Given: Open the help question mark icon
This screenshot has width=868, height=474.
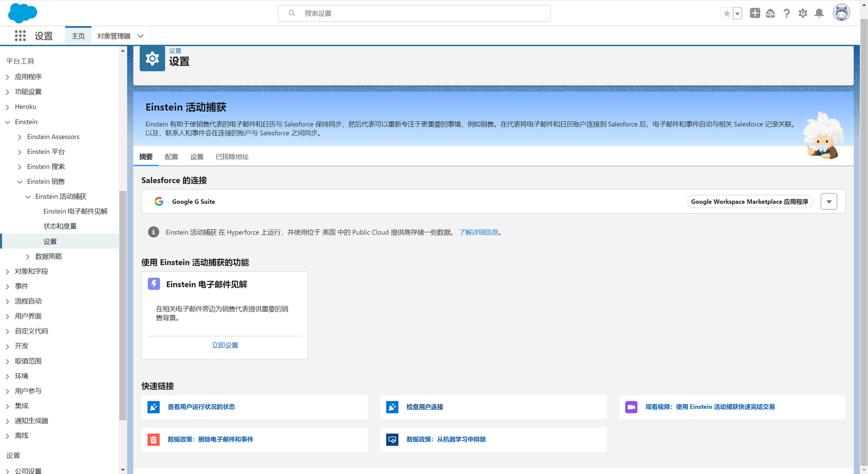Looking at the screenshot, I should [x=787, y=13].
